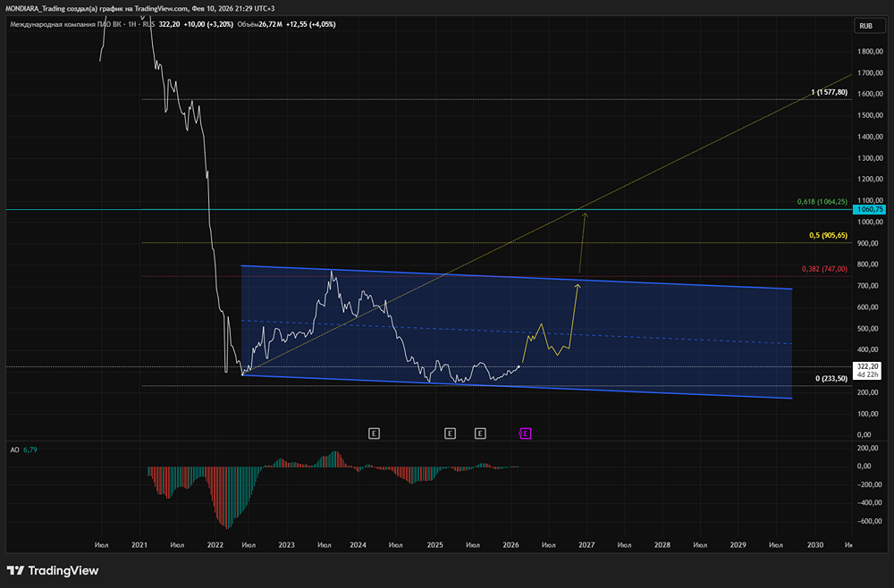The image size is (894, 588).
Task: Click the AO indicator label
Action: pyautogui.click(x=15, y=450)
